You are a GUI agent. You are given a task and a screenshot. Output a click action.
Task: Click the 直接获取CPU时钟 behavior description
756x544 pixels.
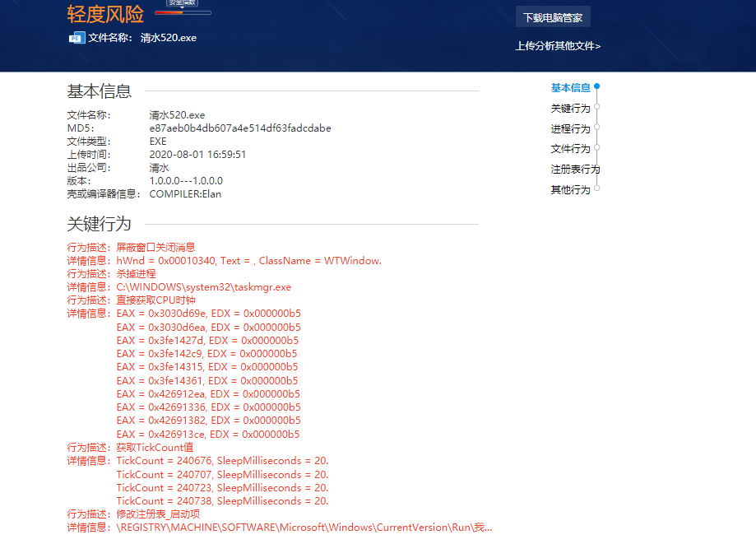155,300
